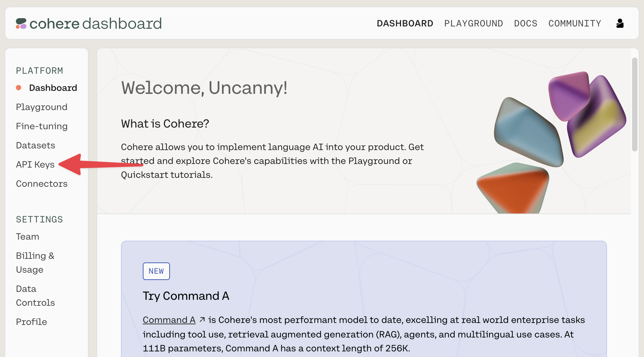
Task: Open the user profile icon
Action: tap(620, 23)
